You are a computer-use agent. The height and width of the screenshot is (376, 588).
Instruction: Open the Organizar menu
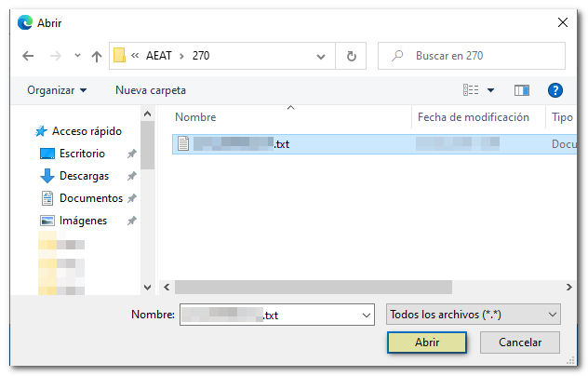pyautogui.click(x=57, y=90)
